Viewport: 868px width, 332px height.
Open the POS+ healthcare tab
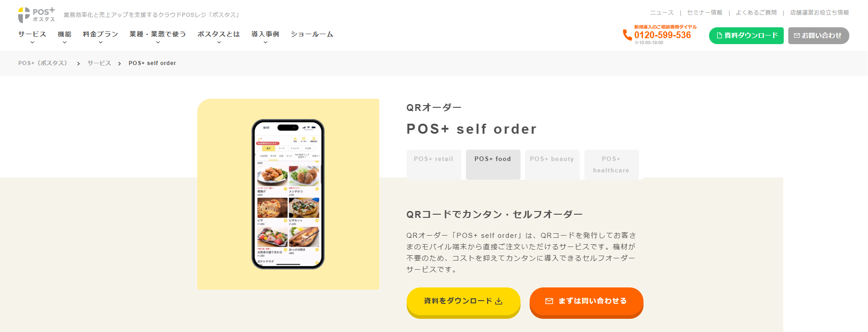pos(611,164)
